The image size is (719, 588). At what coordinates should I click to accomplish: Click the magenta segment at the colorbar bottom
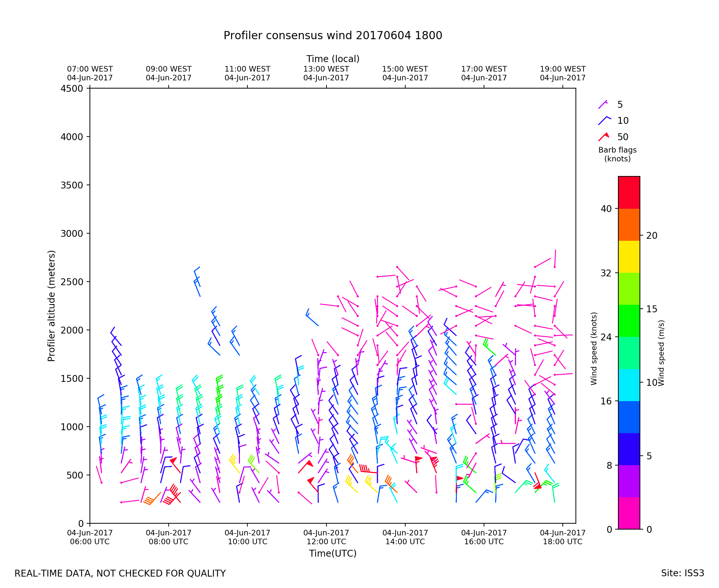(x=629, y=513)
